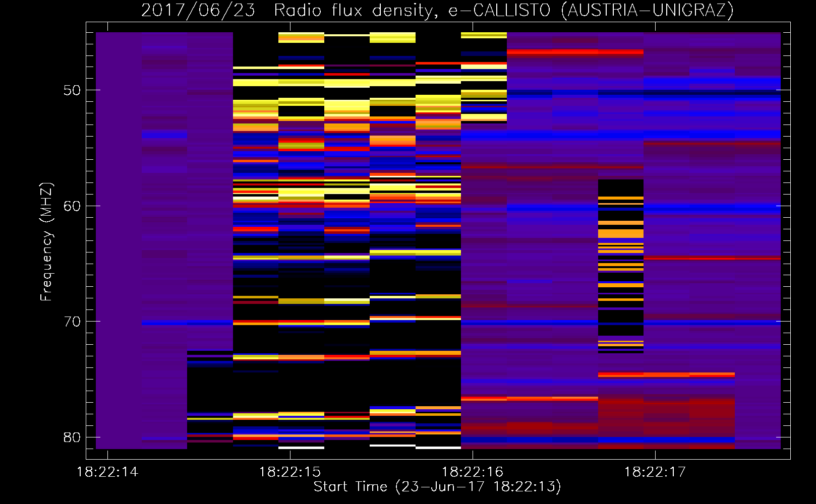This screenshot has width=816, height=504.
Task: Click the '18:22:16' time tick label
Action: [473, 472]
